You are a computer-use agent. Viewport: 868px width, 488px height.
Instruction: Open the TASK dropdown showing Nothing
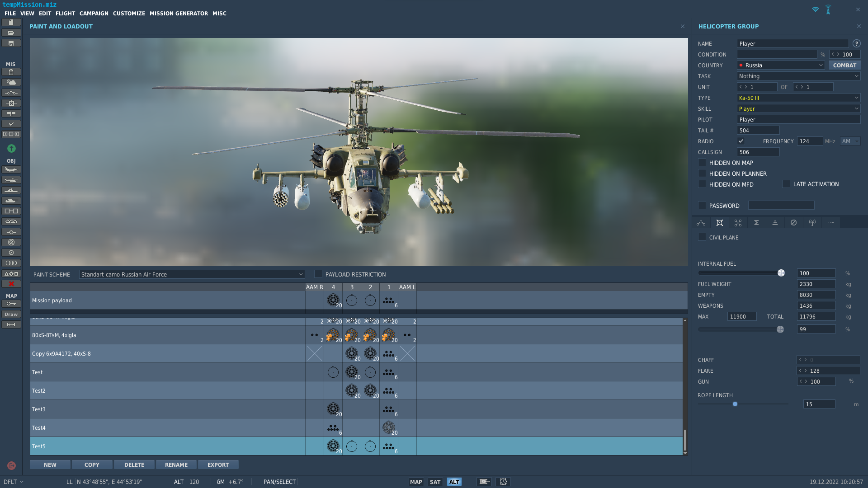pos(798,76)
